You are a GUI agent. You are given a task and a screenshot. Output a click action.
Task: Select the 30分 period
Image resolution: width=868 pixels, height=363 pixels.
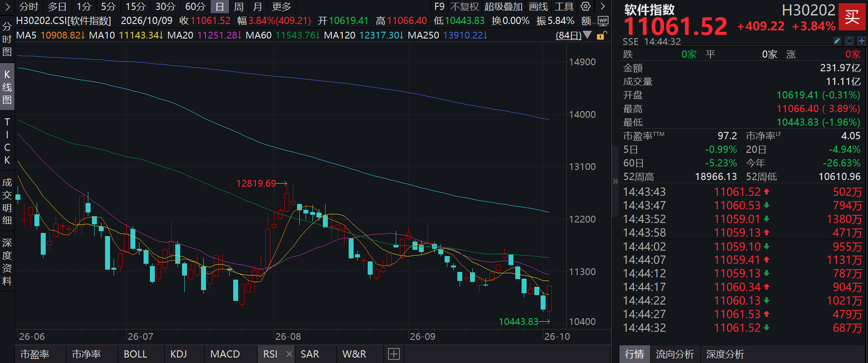[x=165, y=6]
